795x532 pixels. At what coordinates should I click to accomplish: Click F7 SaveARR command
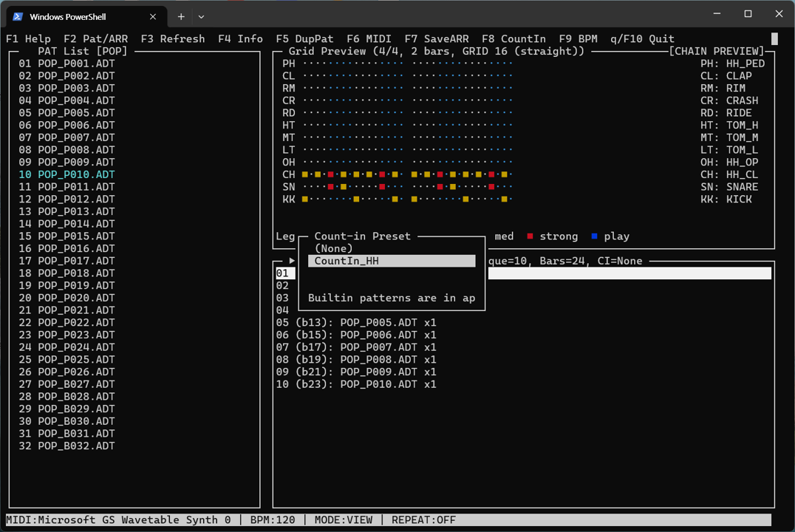tap(436, 39)
